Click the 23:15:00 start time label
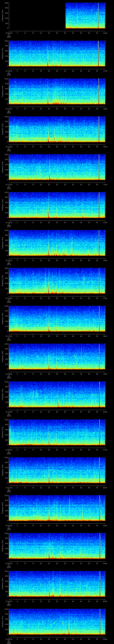The image size is (114, 644). [x=9, y=260]
